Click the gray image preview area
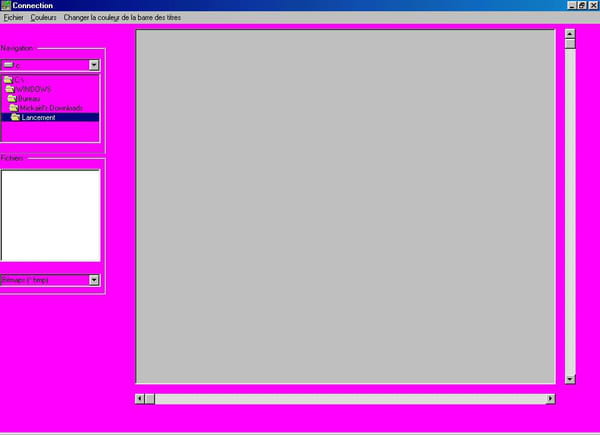Image resolution: width=600 pixels, height=435 pixels. [346, 207]
